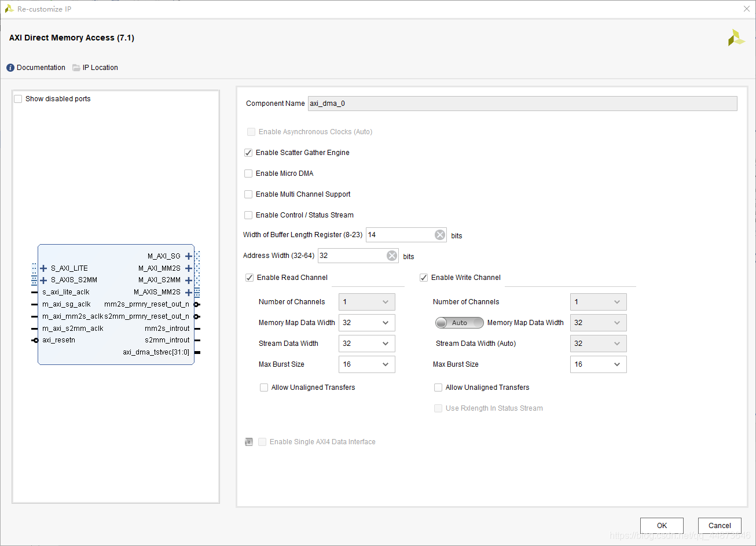Toggle Show disabled ports checkbox

[x=18, y=99]
